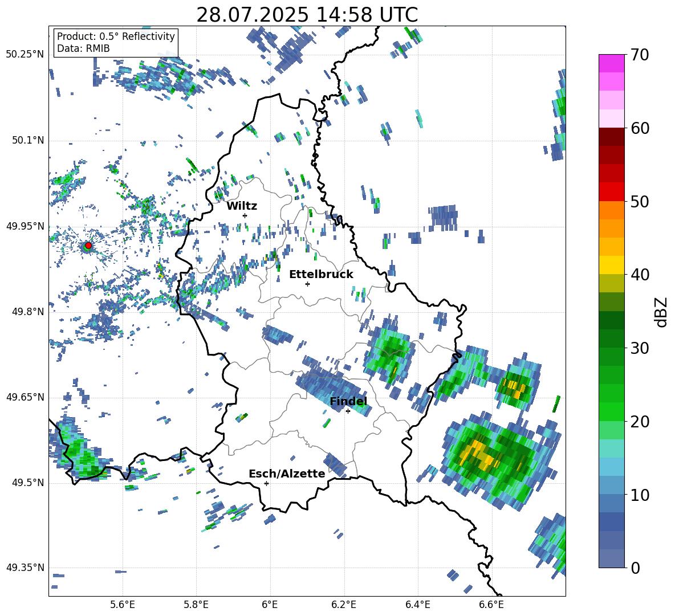Click the Ettelbruck city label
Image resolution: width=675 pixels, height=616 pixels.
(x=321, y=275)
